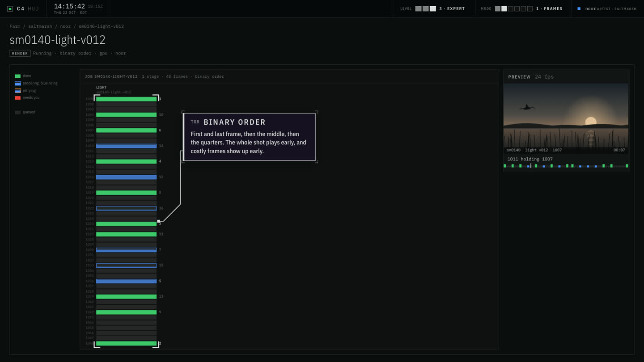Click the orange-topped 'retrying' legend swatch

tap(18, 90)
